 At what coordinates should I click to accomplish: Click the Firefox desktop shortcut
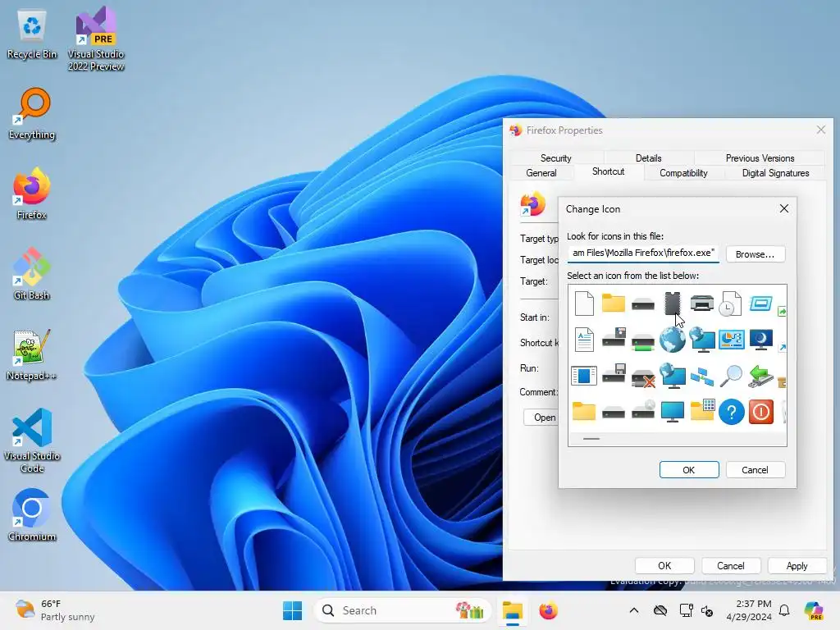coord(32,194)
